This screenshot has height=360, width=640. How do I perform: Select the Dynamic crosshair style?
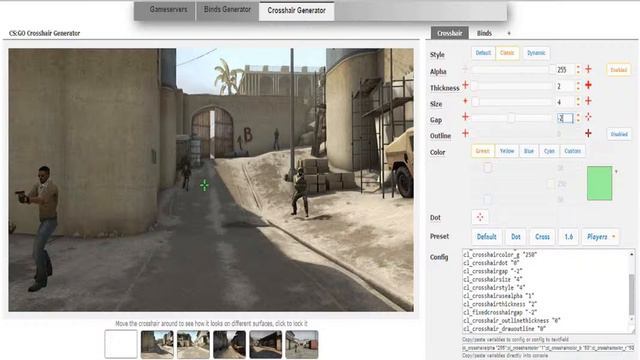coord(536,53)
